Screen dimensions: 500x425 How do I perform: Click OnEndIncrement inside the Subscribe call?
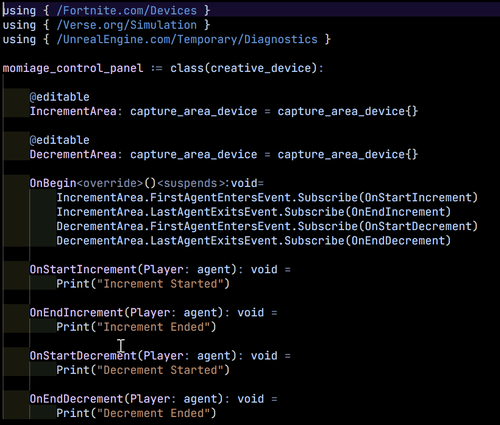398,212
